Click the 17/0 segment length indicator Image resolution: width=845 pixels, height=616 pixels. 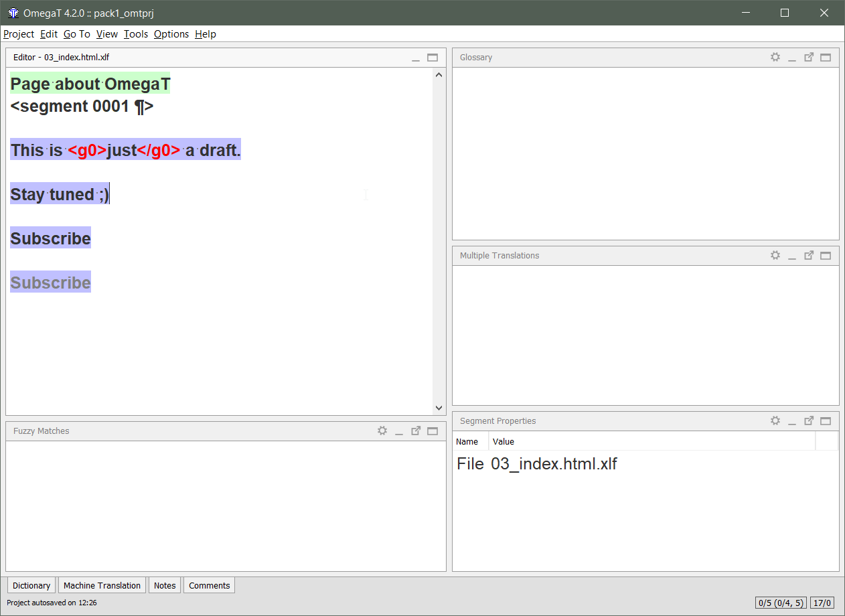tap(822, 603)
